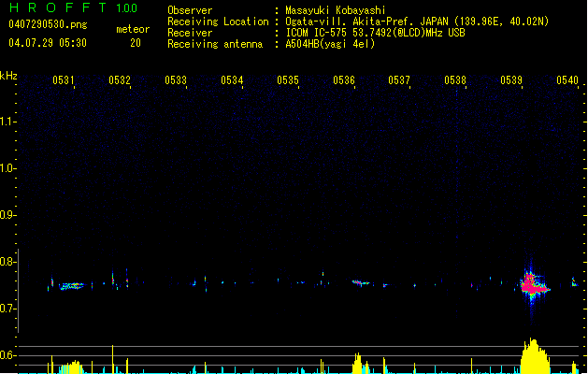
Task: Click the 0.7 kHz axis label
Action: coord(7,309)
